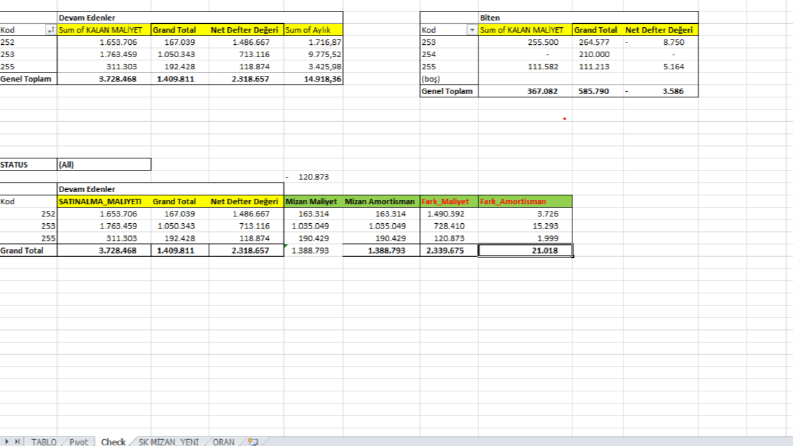The width and height of the screenshot is (793, 446).
Task: Select the selected cell showing 21.018
Action: click(x=525, y=250)
